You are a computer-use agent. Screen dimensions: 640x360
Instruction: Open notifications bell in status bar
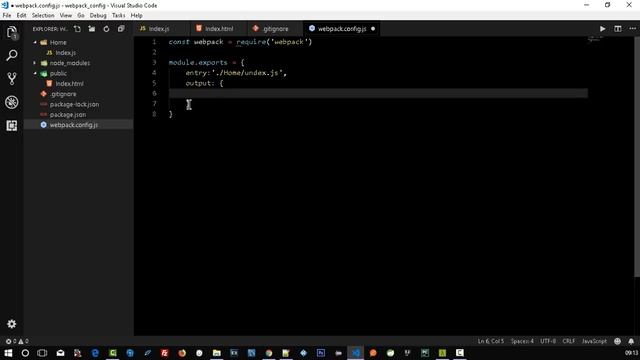pyautogui.click(x=631, y=341)
